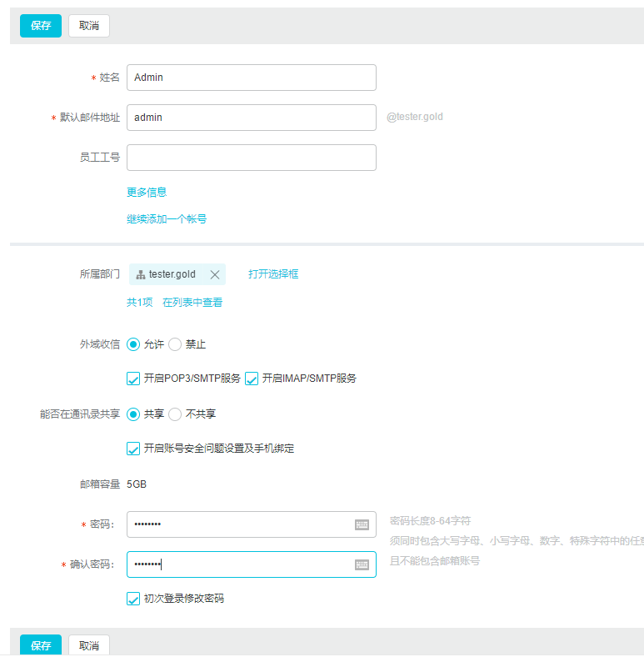The image size is (644, 657).
Task: Expand the 更多信息 section
Action: 147,192
